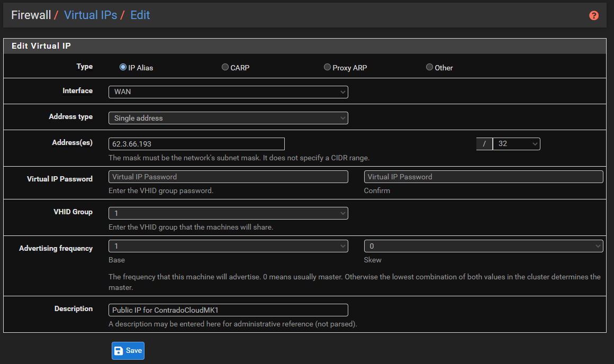Go to Firewall breadcrumb
The height and width of the screenshot is (364, 614).
click(31, 15)
